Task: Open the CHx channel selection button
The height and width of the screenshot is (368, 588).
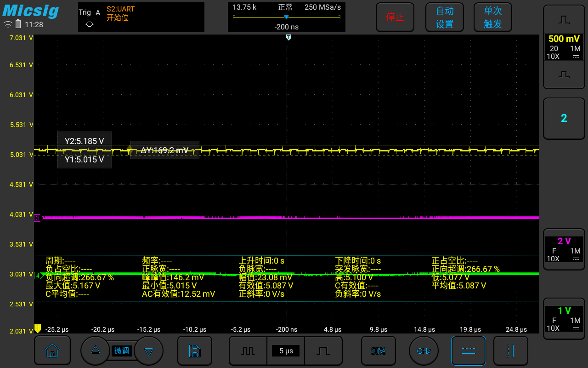Action: coord(424,351)
